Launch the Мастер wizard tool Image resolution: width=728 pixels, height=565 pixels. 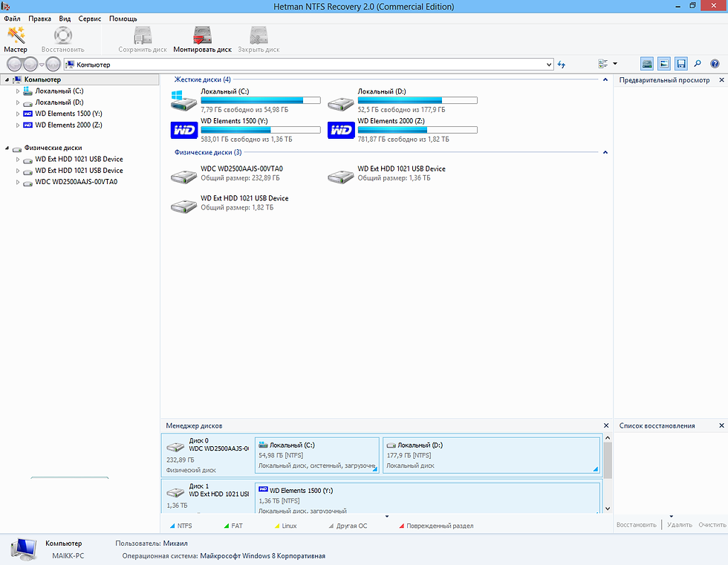pos(16,39)
